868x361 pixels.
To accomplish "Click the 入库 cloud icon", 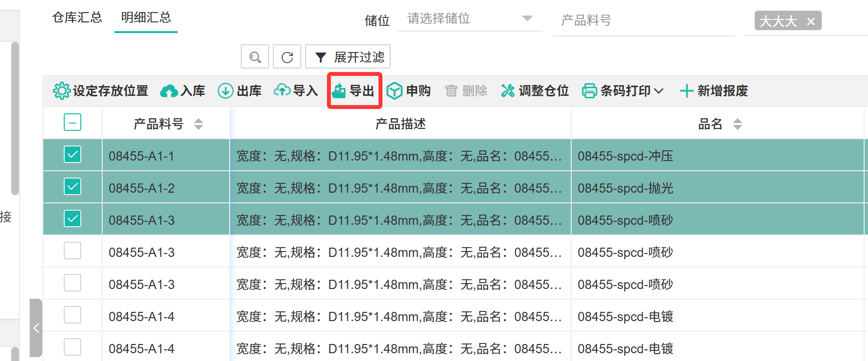I will pos(169,91).
